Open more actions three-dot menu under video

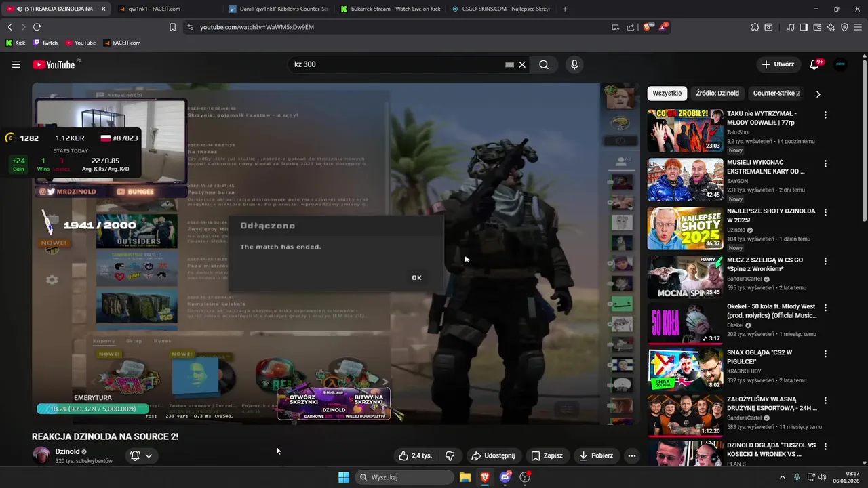[632, 455]
